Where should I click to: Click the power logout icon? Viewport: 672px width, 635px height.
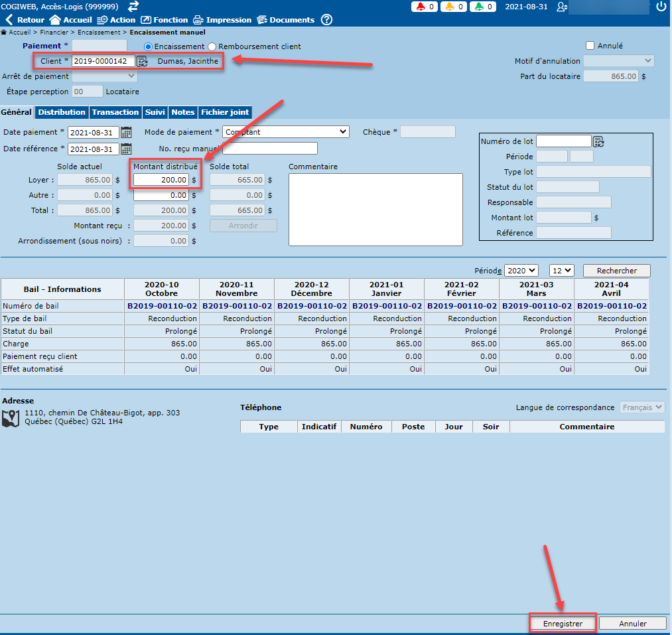click(661, 7)
